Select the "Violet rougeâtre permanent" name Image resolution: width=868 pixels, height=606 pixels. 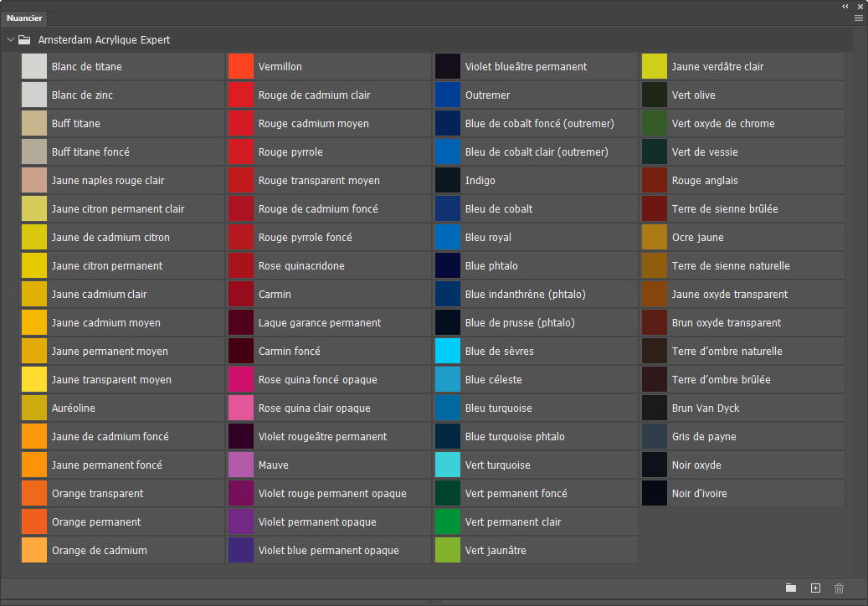tap(323, 437)
